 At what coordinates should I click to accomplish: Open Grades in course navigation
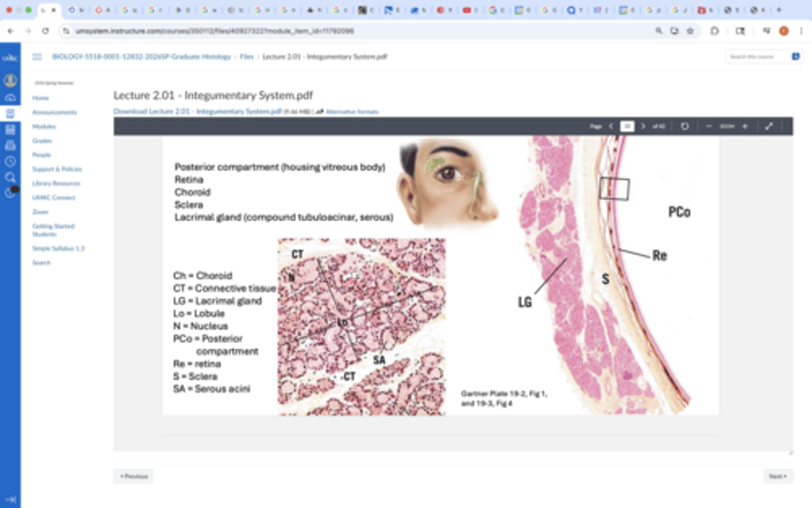(x=42, y=140)
